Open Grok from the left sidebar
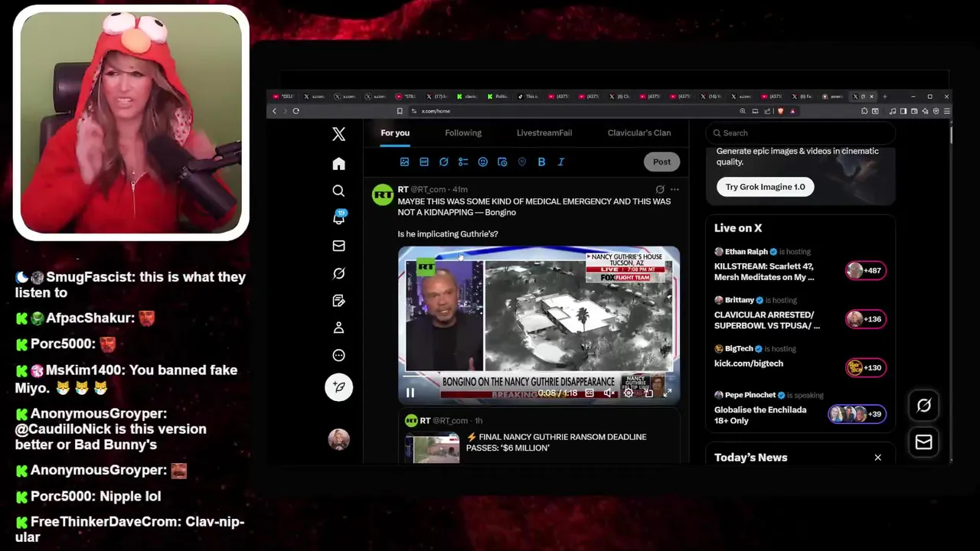The width and height of the screenshot is (980, 551). [x=338, y=273]
